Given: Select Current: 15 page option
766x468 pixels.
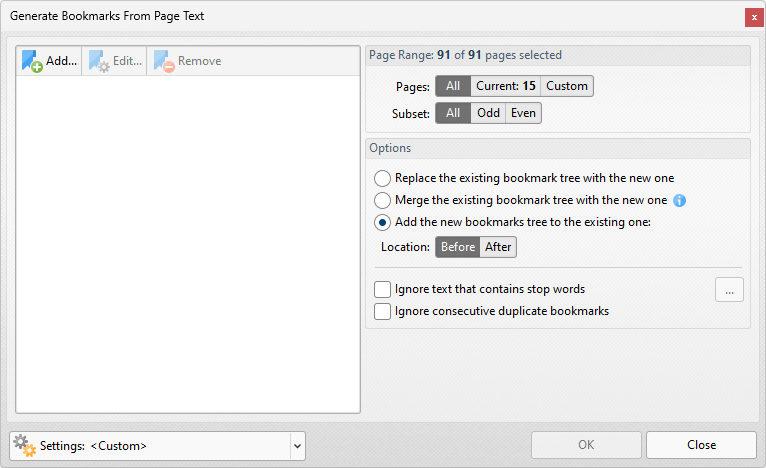Looking at the screenshot, I should [506, 86].
